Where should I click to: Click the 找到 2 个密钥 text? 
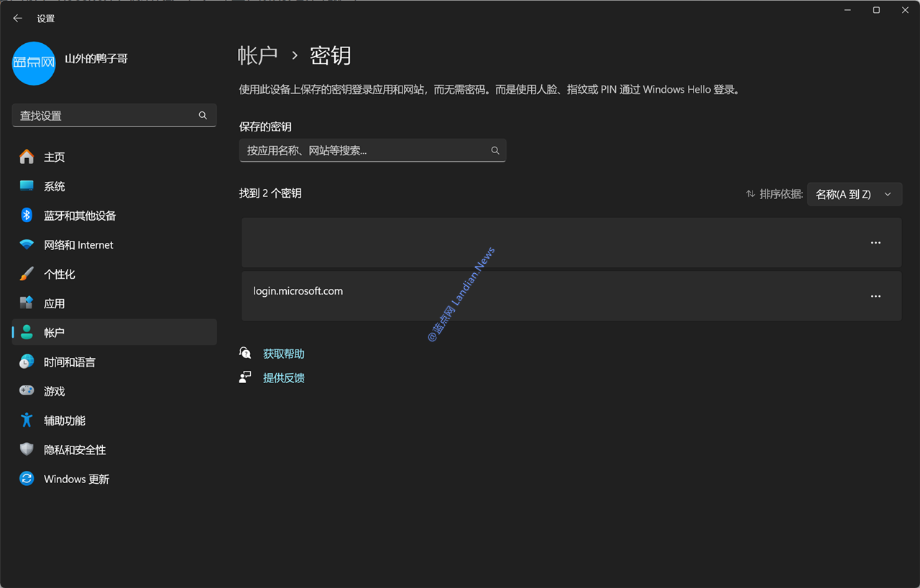point(270,193)
